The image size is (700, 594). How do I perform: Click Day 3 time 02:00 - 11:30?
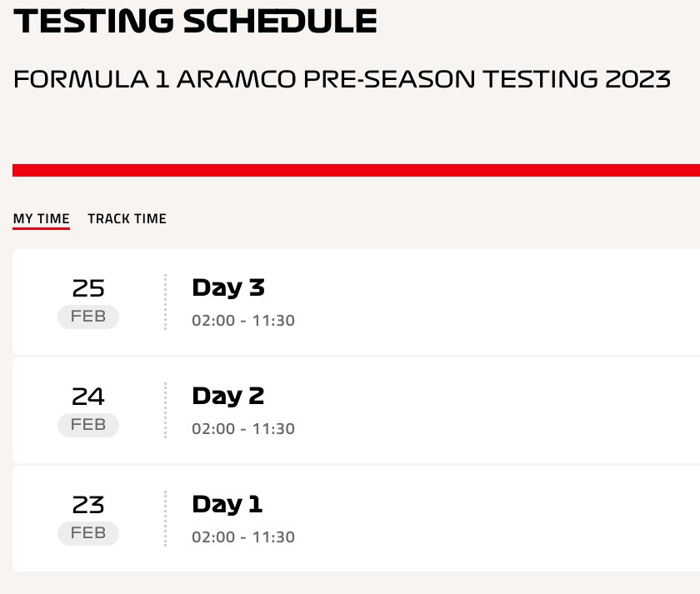pos(243,321)
